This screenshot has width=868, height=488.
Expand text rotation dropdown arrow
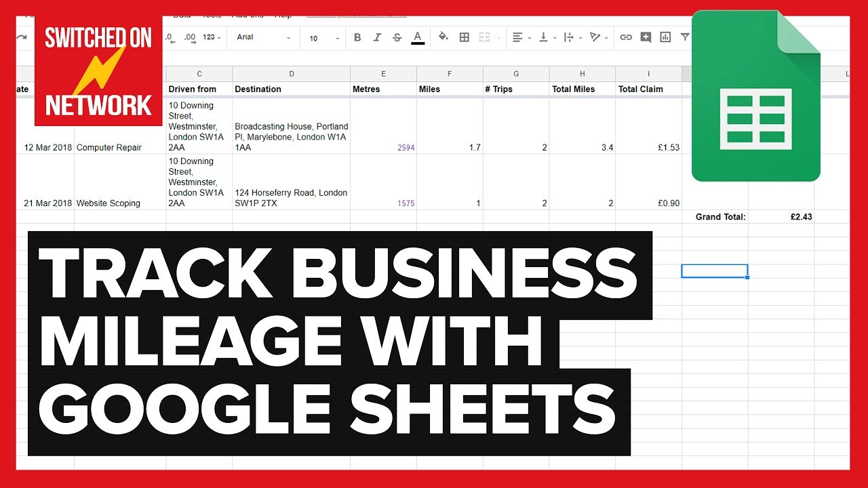(x=606, y=38)
